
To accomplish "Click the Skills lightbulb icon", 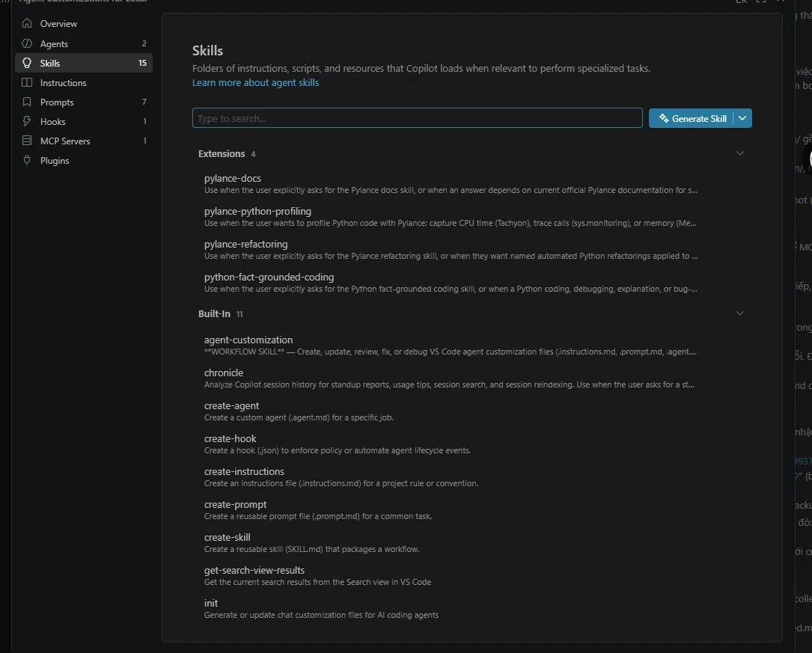I will (x=27, y=63).
